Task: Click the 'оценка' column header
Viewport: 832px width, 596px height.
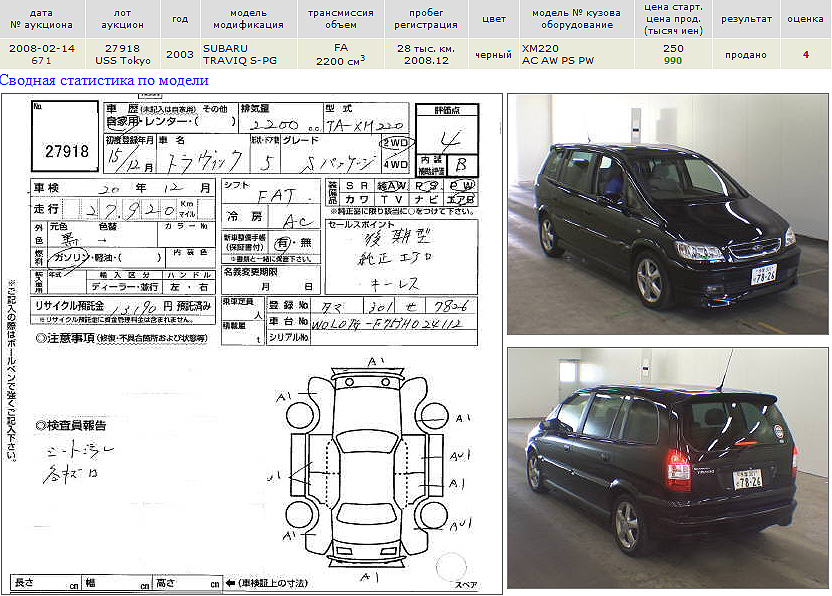Action: 805,19
